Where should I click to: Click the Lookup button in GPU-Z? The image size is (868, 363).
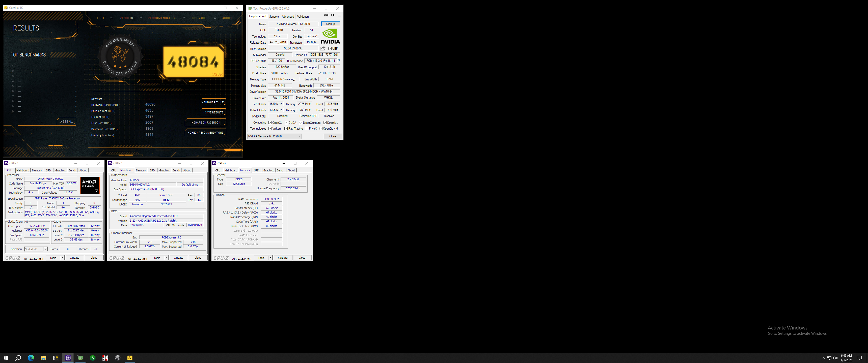(x=330, y=24)
